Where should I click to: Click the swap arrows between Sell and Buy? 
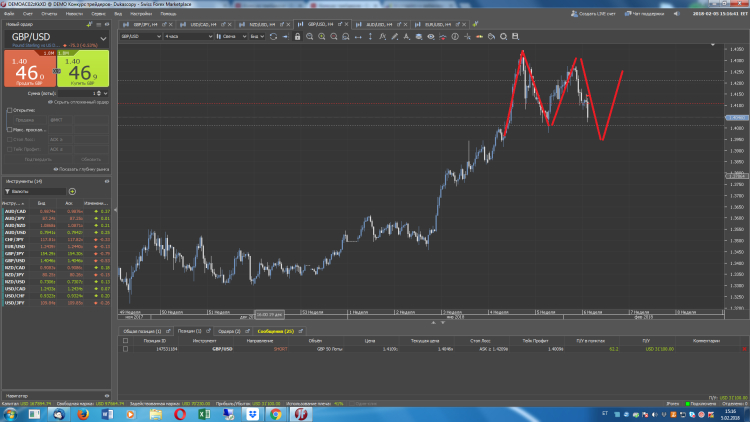pyautogui.click(x=56, y=71)
